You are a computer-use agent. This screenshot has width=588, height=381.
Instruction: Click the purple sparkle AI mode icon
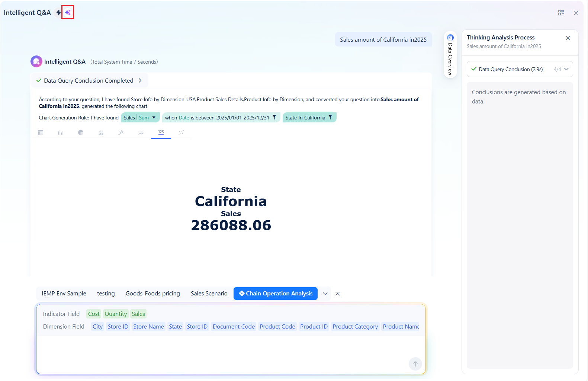click(x=68, y=13)
